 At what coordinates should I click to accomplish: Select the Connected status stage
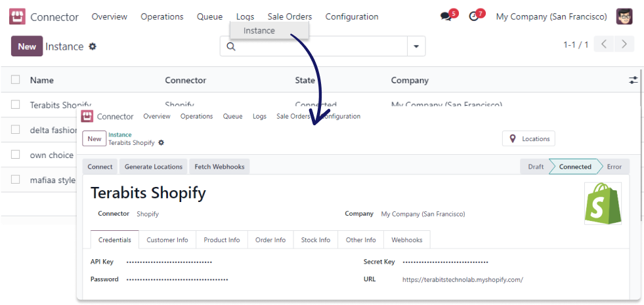coord(575,167)
